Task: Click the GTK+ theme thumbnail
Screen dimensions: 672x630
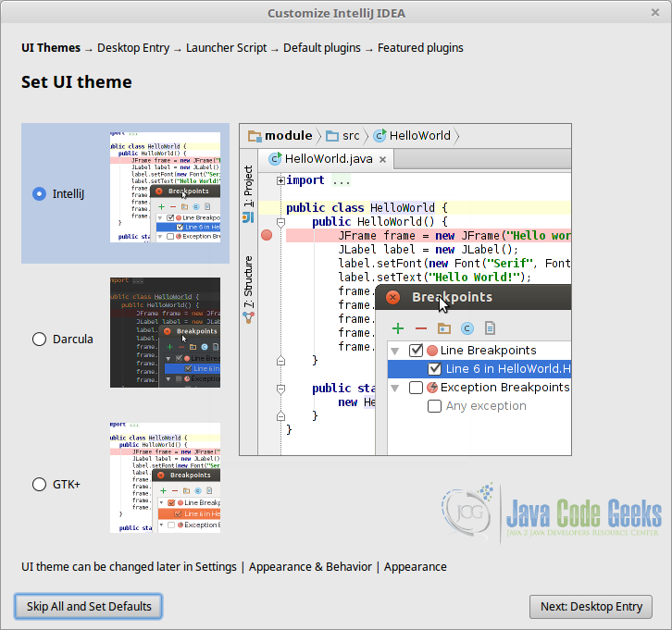Action: (x=165, y=478)
